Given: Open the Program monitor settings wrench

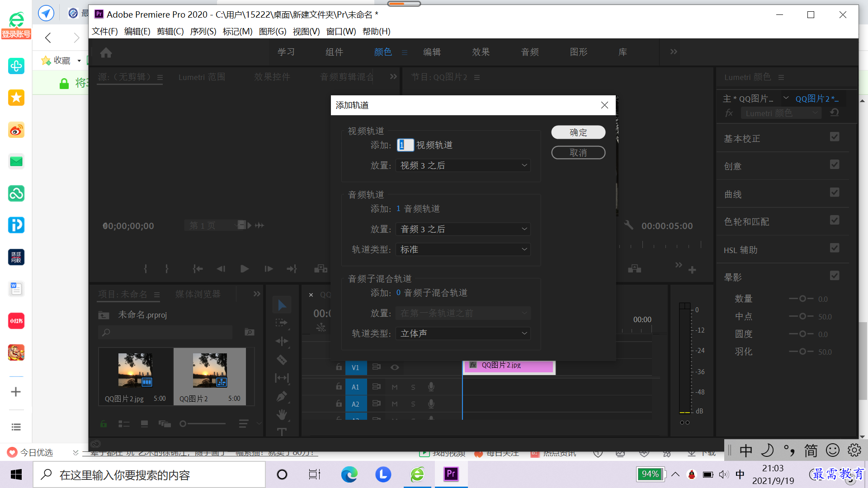Looking at the screenshot, I should pos(629,225).
